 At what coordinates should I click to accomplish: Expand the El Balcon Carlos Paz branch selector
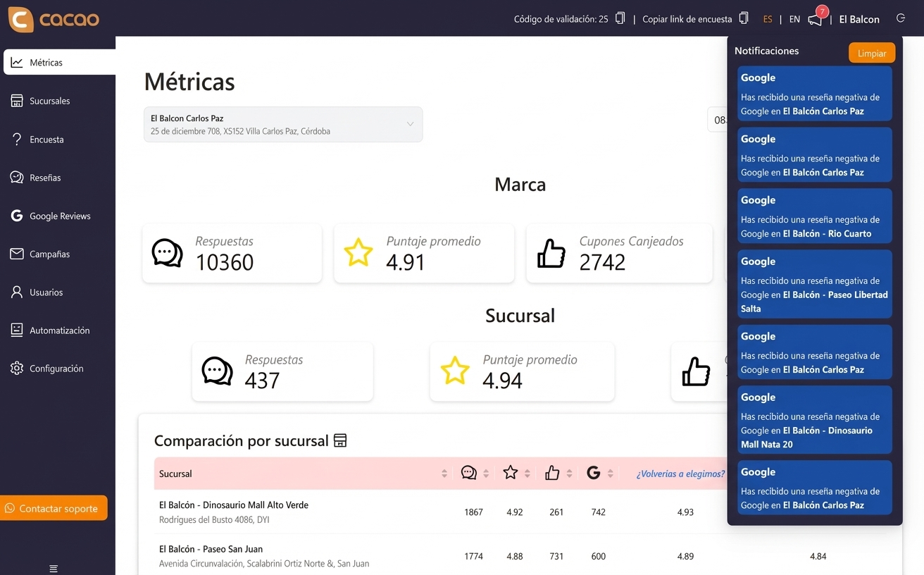[410, 123]
